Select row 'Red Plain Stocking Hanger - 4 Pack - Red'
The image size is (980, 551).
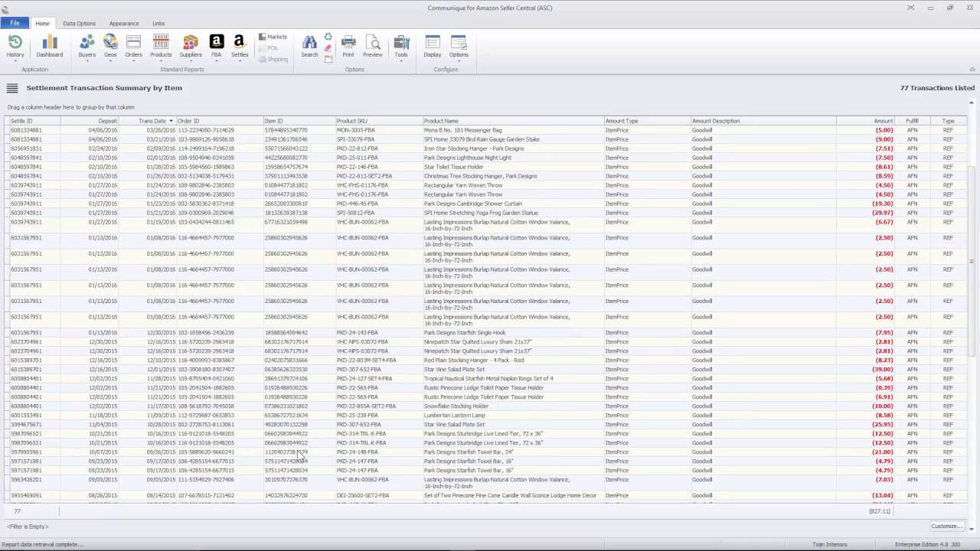pyautogui.click(x=487, y=360)
